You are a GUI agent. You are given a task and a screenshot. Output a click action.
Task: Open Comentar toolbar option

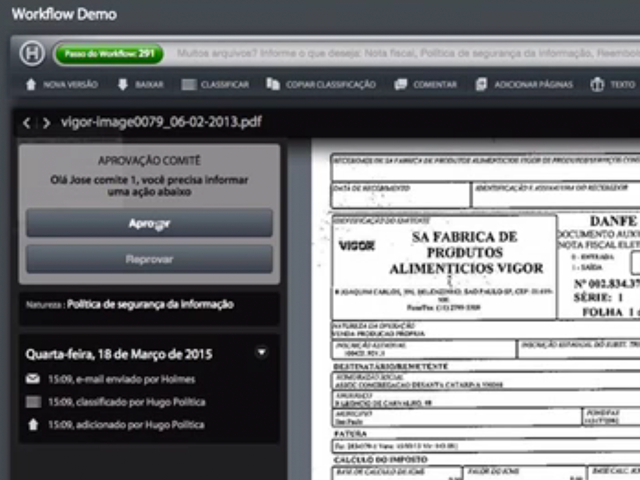(x=435, y=84)
